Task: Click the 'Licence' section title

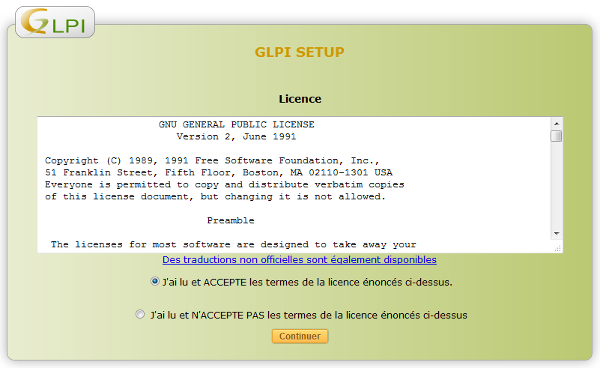Action: pos(300,99)
